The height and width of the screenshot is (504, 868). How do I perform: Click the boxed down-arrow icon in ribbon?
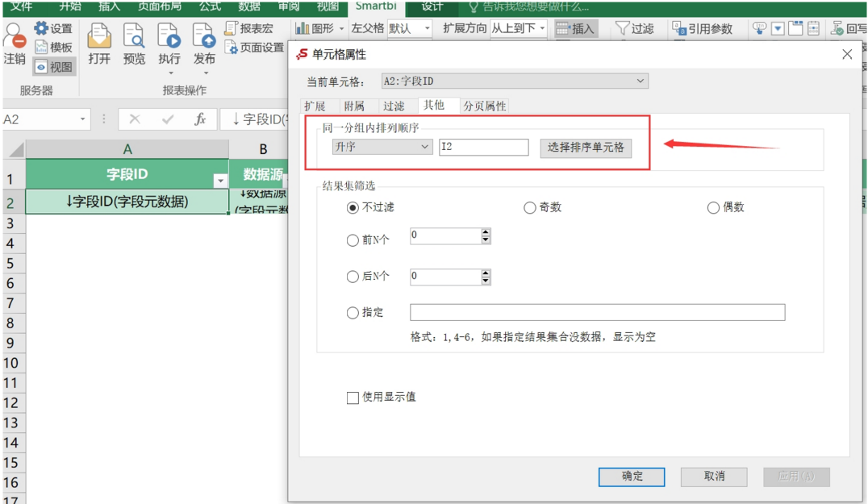tap(778, 28)
